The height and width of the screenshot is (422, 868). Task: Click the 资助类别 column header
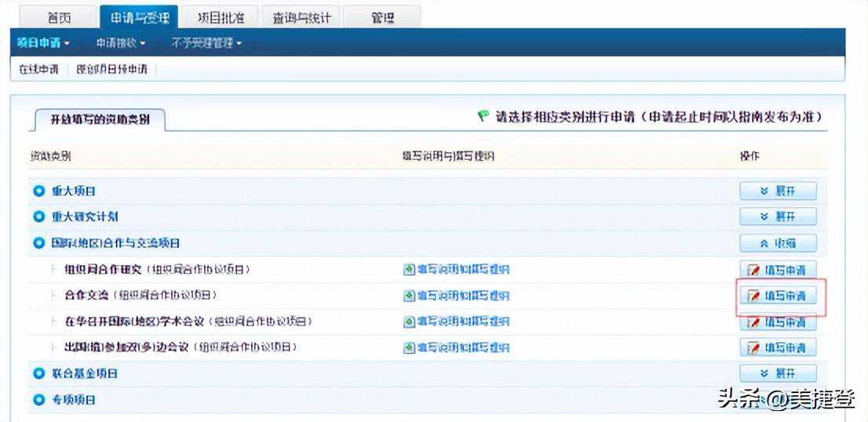coord(50,157)
